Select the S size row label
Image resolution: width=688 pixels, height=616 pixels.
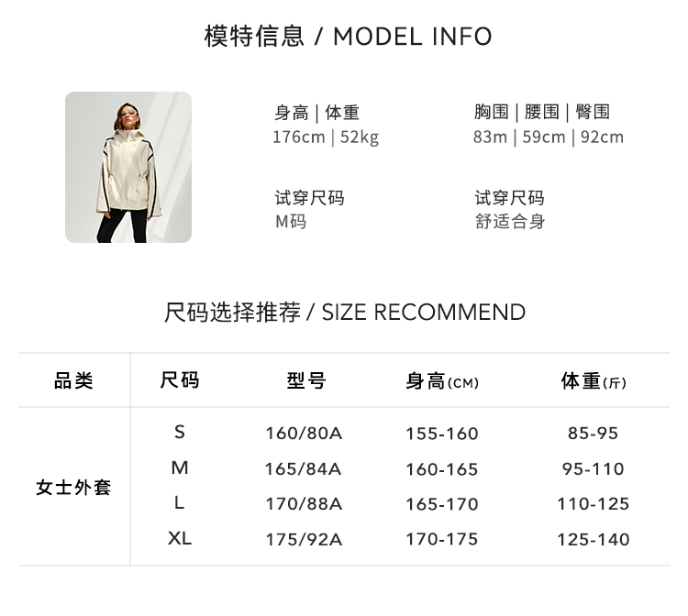click(180, 432)
